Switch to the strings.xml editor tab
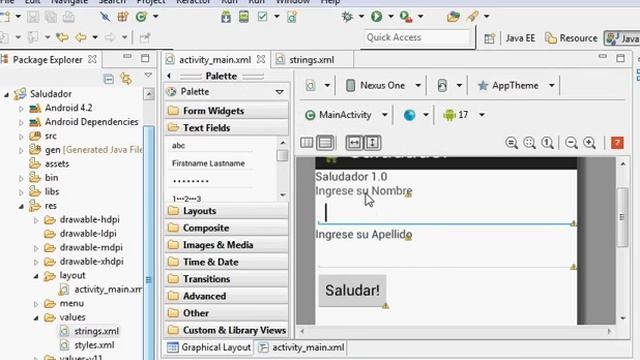Screen dimensions: 640x360 point(311,60)
